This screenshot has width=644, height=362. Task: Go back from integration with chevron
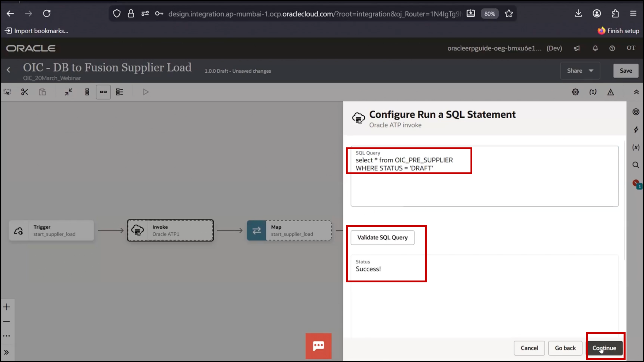(x=9, y=70)
